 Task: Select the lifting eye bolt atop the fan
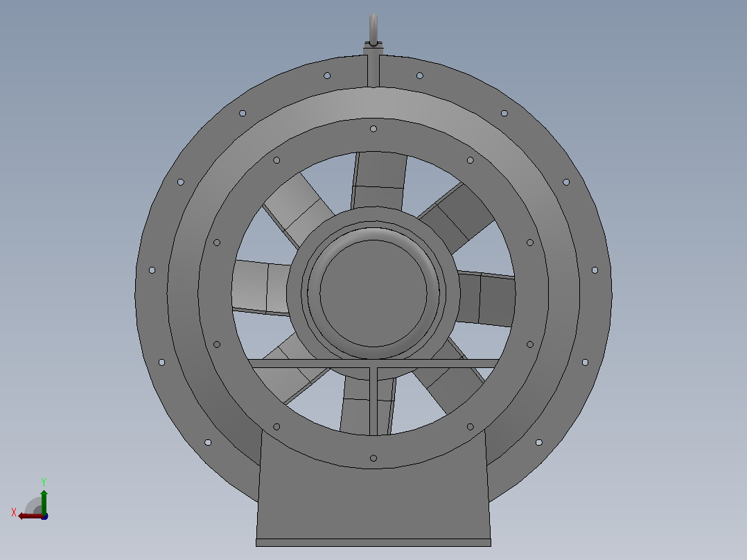[373, 30]
